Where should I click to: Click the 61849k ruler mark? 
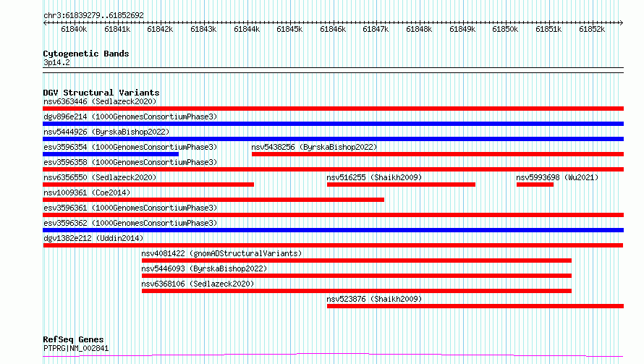tap(462, 29)
